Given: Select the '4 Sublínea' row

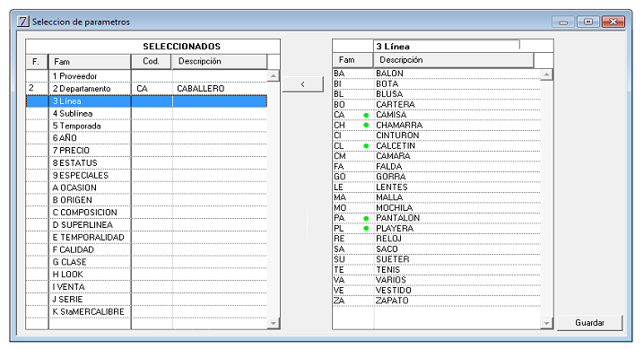Looking at the screenshot, I should [x=146, y=113].
